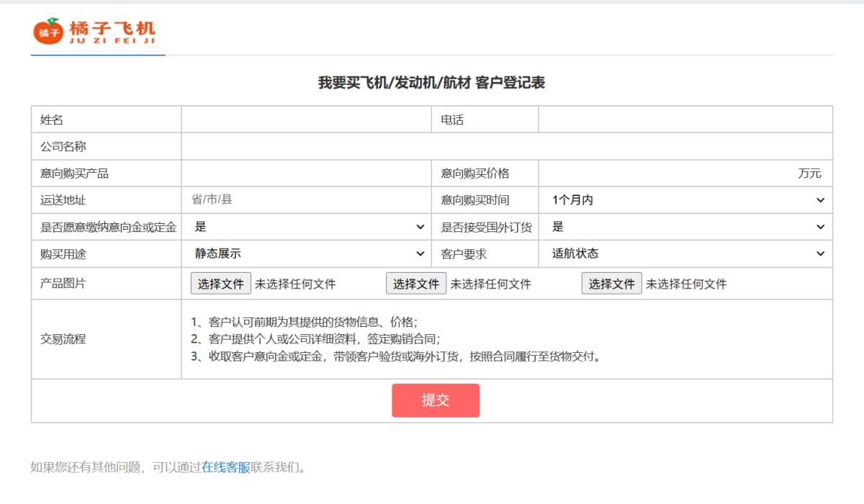Image resolution: width=864 pixels, height=504 pixels.
Task: Click the second 选择文件 button
Action: [416, 284]
